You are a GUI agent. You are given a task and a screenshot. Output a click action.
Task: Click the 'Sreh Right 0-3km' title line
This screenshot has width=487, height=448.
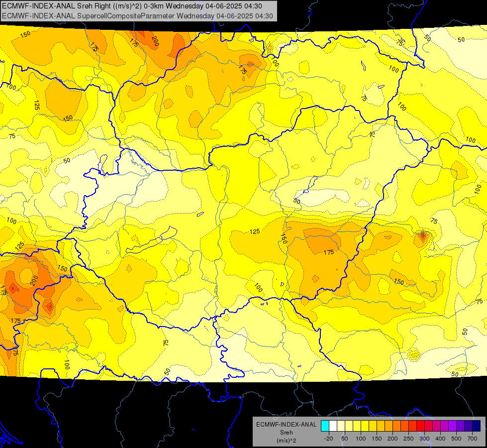[x=132, y=6]
